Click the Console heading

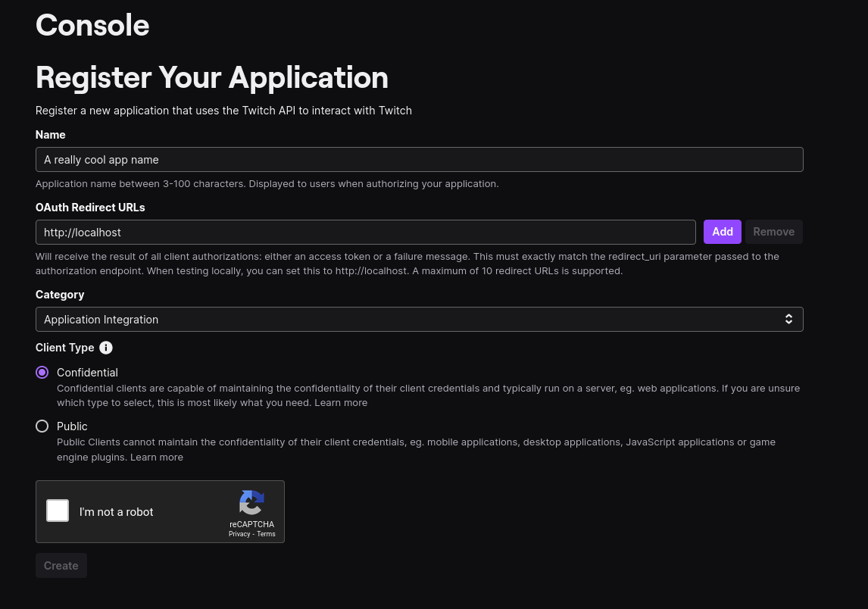[x=92, y=26]
